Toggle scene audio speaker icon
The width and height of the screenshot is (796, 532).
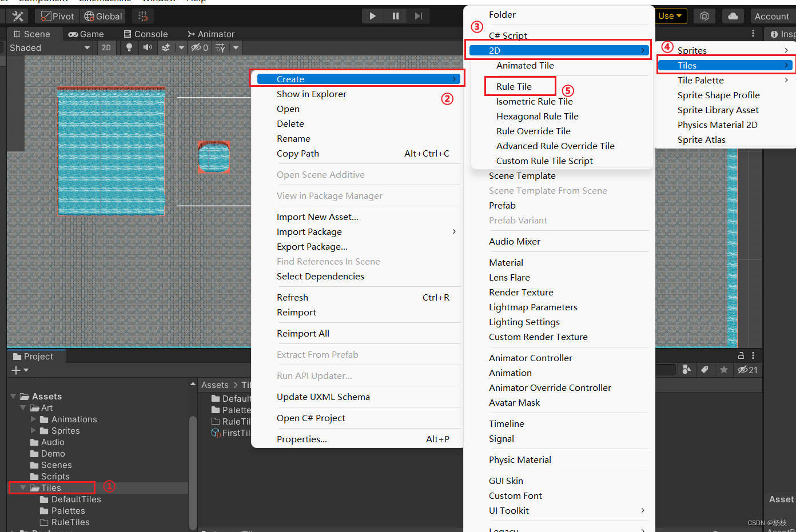(x=148, y=48)
